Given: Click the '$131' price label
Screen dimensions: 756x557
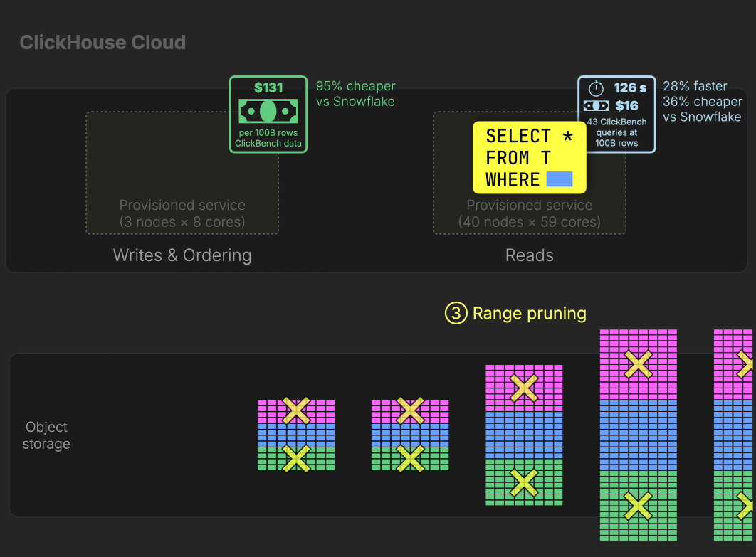Looking at the screenshot, I should 268,87.
